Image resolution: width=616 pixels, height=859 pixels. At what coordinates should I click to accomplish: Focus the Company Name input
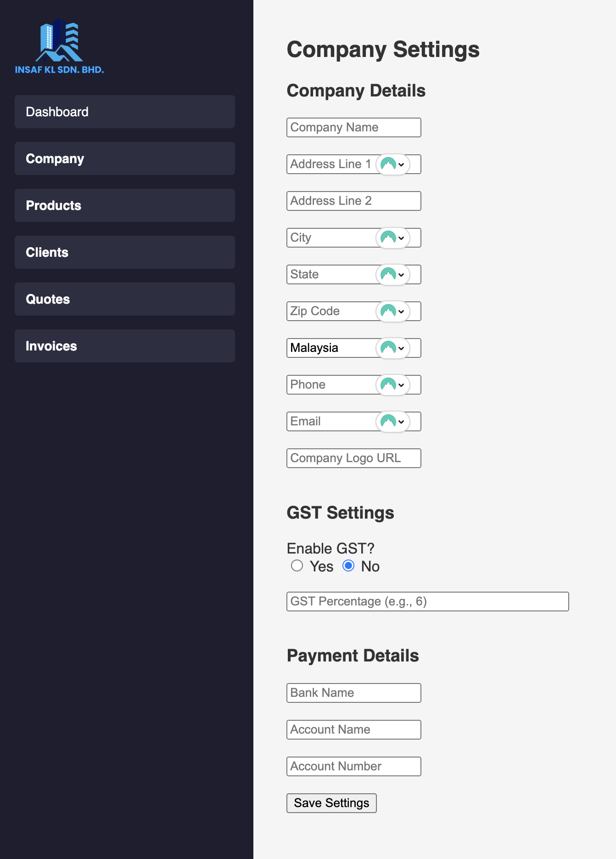pyautogui.click(x=353, y=128)
